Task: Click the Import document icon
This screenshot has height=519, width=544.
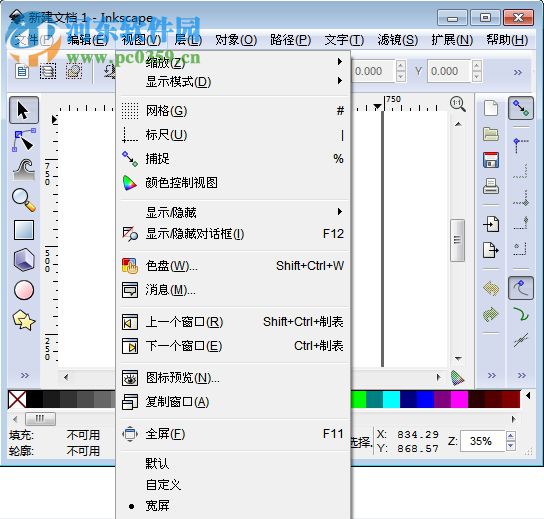Action: [x=491, y=224]
